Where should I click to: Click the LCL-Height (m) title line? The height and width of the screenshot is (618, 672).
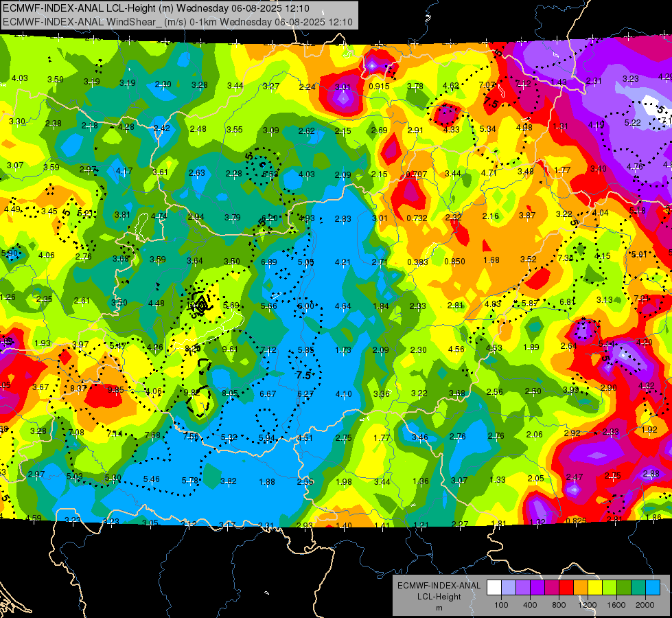[156, 8]
